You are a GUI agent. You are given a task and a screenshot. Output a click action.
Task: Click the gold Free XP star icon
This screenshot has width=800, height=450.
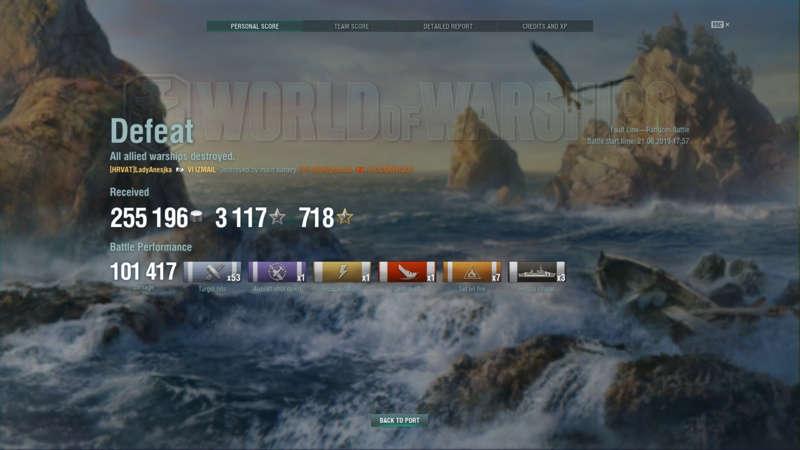pos(344,218)
